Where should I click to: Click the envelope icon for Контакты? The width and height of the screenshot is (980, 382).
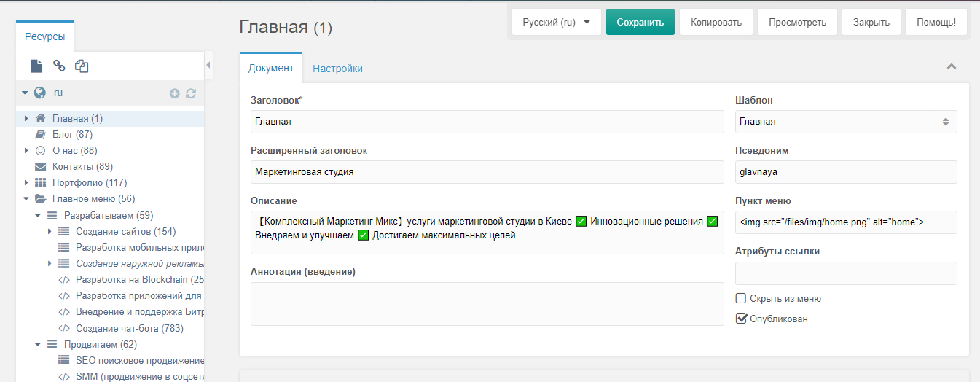(x=40, y=167)
